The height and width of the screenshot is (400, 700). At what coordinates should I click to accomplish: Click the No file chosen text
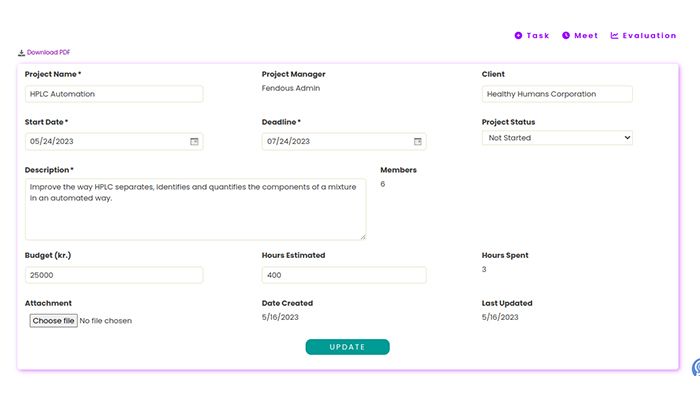coord(106,321)
